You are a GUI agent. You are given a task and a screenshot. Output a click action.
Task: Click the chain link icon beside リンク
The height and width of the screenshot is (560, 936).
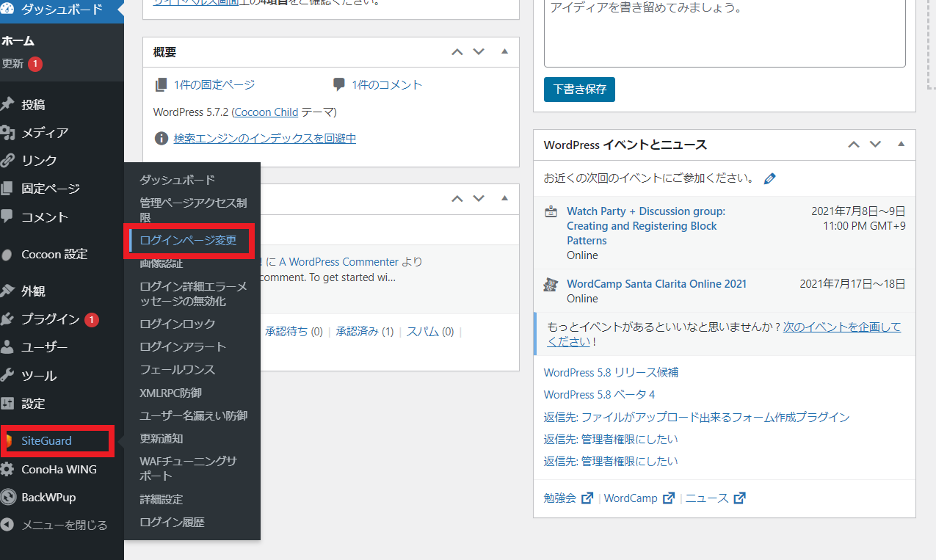[x=7, y=160]
